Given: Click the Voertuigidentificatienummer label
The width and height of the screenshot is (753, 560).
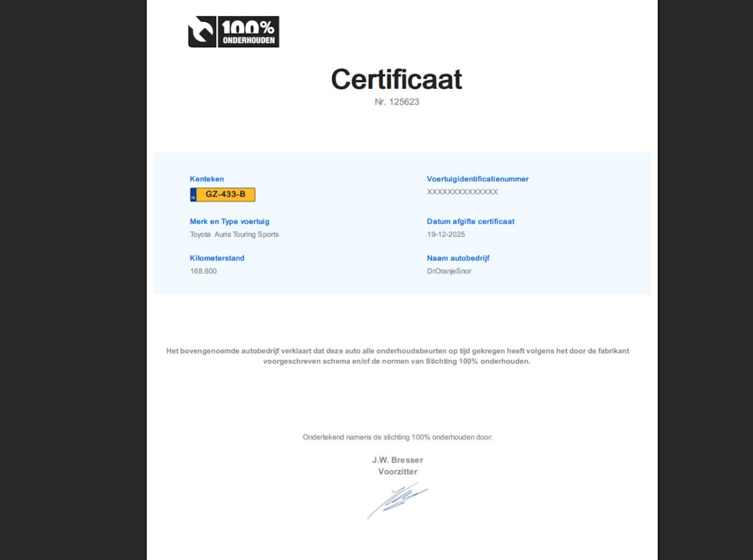Looking at the screenshot, I should [477, 179].
